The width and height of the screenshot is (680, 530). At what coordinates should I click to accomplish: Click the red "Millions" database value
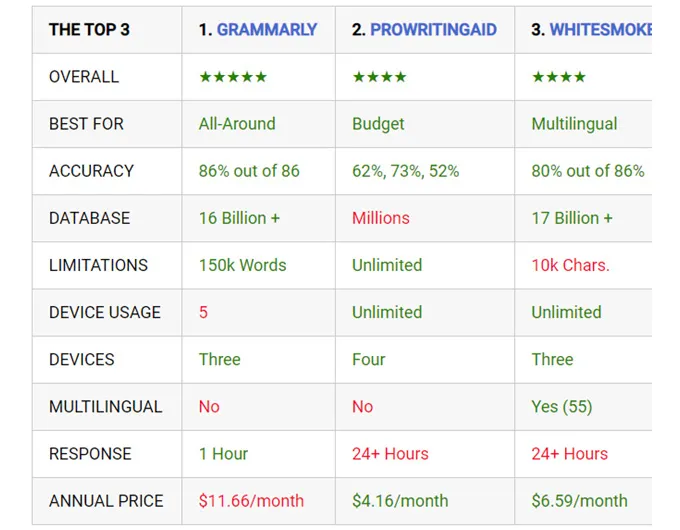(x=381, y=218)
